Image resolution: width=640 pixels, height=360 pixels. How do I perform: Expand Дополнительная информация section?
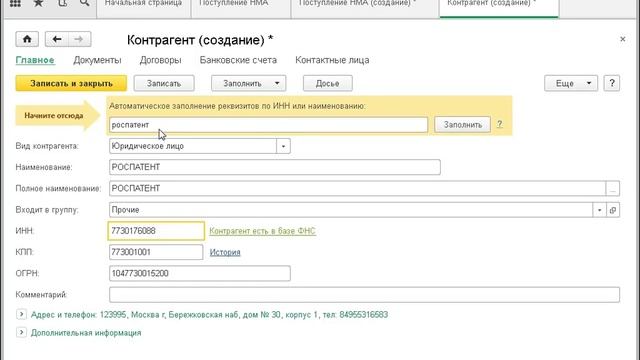click(x=21, y=332)
